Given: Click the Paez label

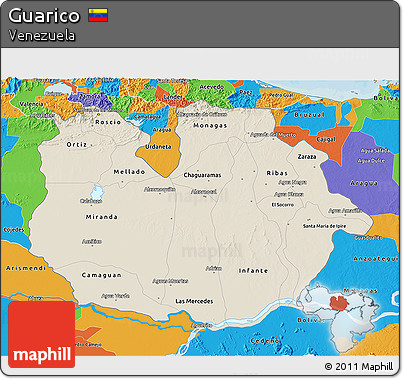Looking at the screenshot, I should pos(246,92).
